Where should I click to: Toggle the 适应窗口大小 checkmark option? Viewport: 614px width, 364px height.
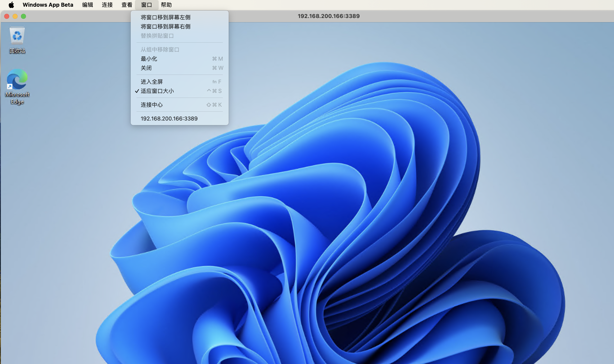157,91
